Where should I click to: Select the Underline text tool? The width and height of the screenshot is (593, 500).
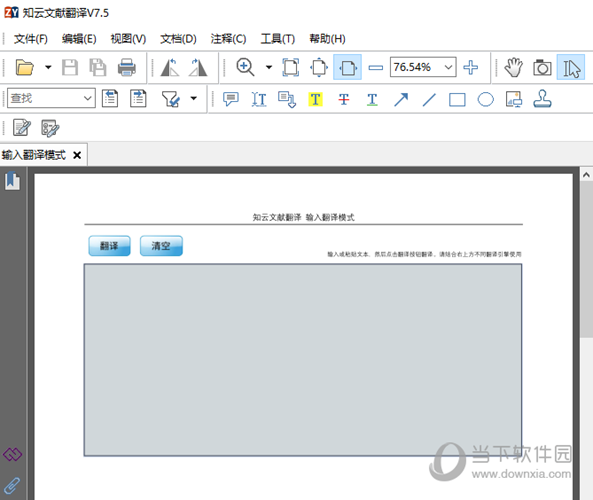point(372,99)
